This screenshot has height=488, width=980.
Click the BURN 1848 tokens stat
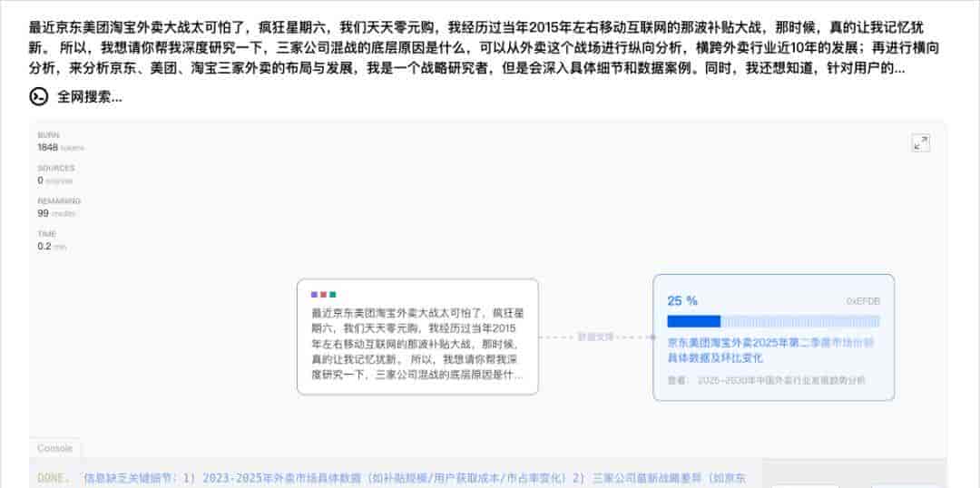(x=61, y=142)
